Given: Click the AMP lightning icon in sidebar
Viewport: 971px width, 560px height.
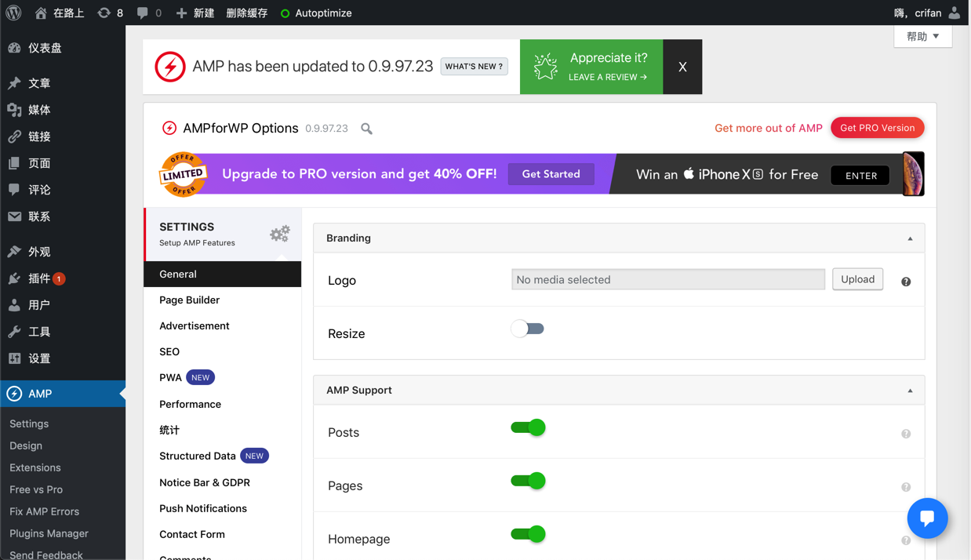Looking at the screenshot, I should [14, 394].
